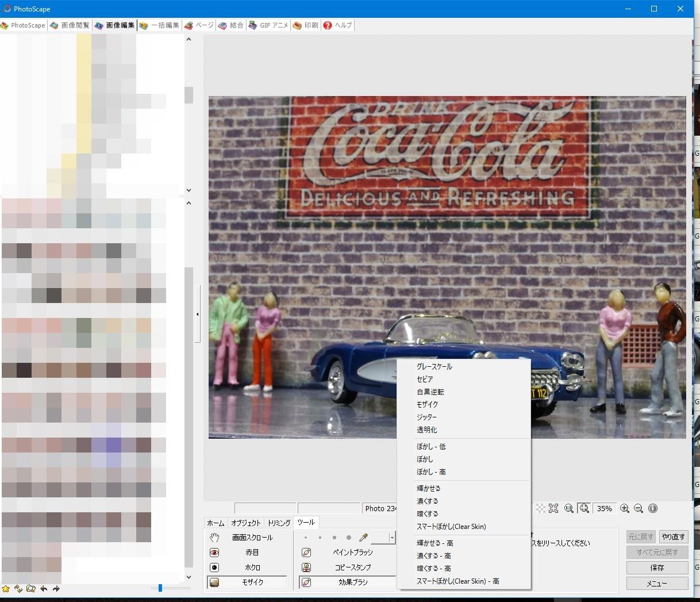Screen dimensions: 700x602
Task: Click the checkerboard transparency icon
Action: point(541,509)
